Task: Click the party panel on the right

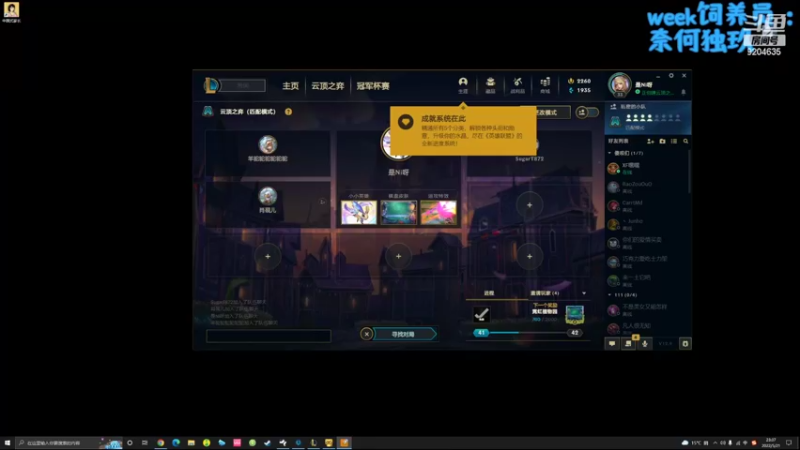Action: click(648, 117)
